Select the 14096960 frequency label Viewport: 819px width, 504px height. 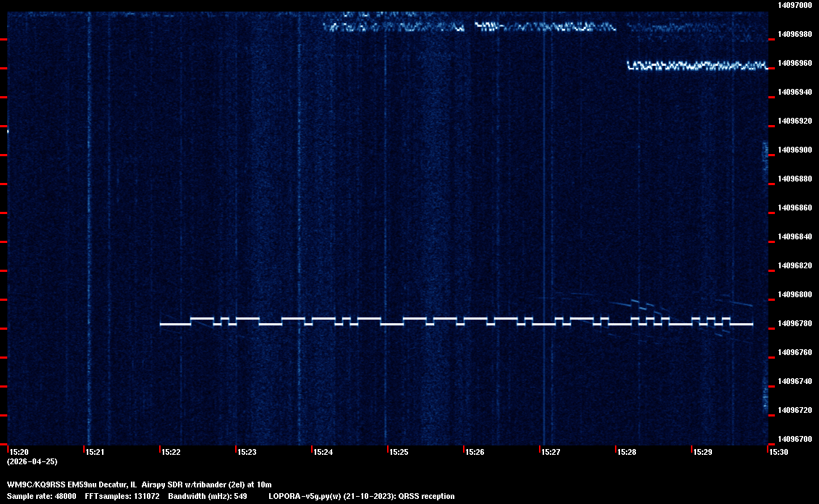coord(794,63)
